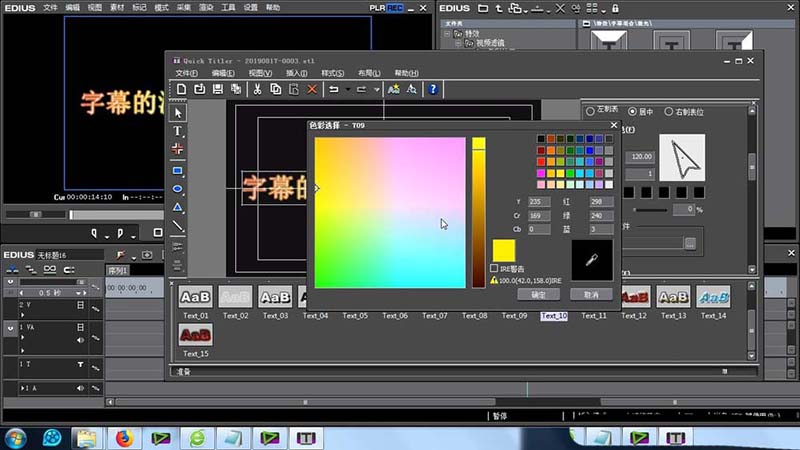Screen dimensions: 800x450
Task: Open the 视图(V) menu in Quick Titler
Action: pyautogui.click(x=260, y=73)
